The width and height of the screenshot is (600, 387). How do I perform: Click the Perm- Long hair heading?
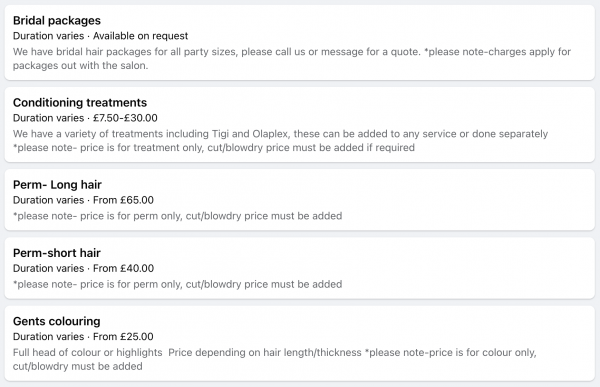pos(57,185)
